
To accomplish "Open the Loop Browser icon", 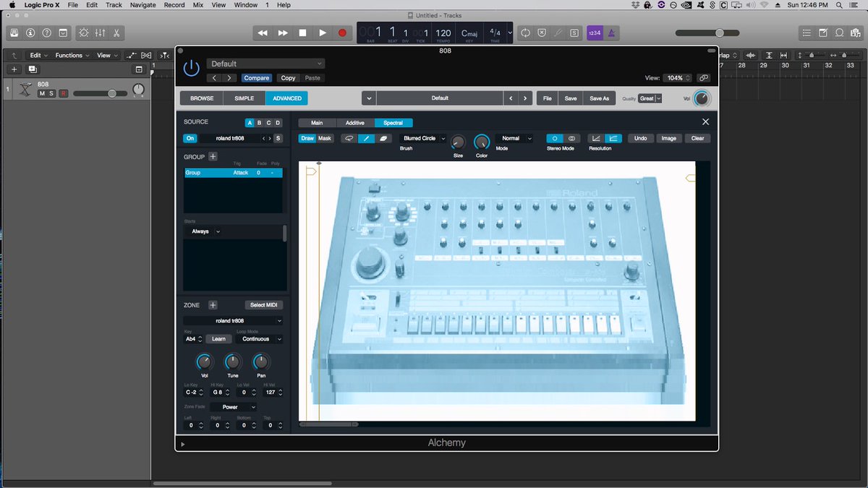I will (x=839, y=33).
